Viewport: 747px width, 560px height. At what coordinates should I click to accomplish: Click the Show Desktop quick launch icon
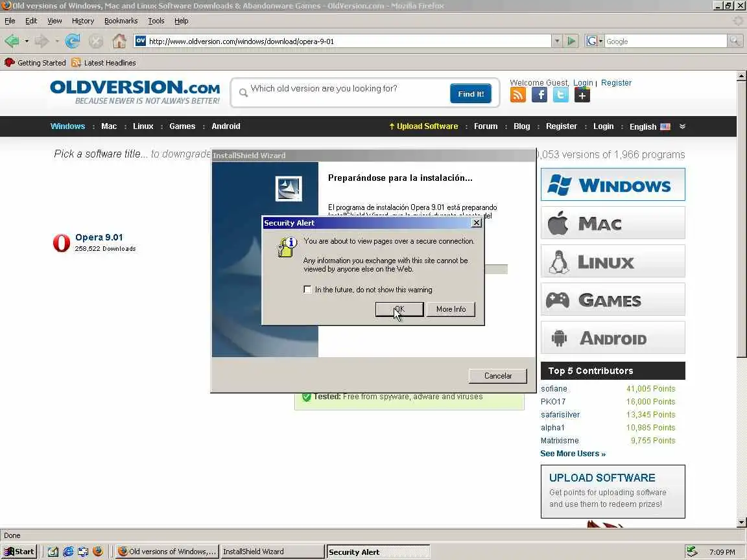click(53, 552)
